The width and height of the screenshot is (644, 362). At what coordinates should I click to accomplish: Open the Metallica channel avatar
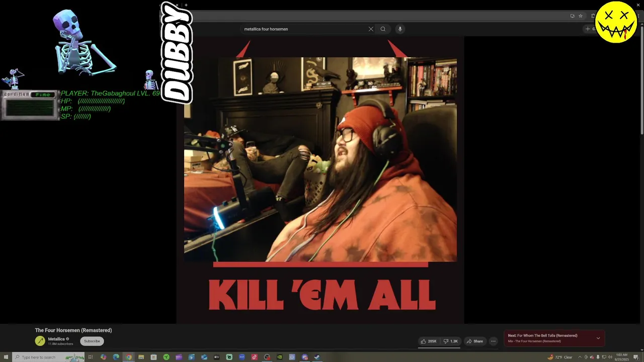[x=40, y=341]
